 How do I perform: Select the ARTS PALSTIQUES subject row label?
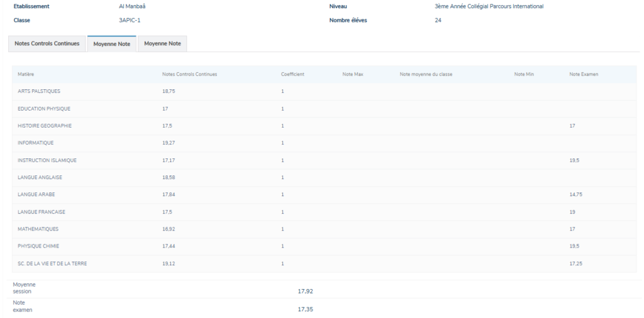[39, 92]
